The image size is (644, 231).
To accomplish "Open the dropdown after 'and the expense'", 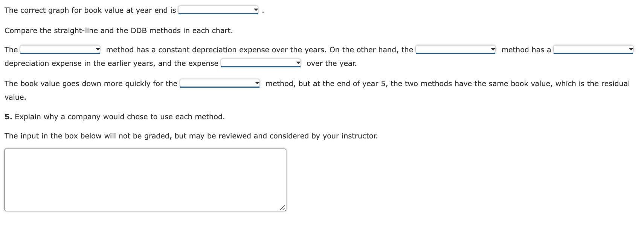I will click(x=260, y=62).
